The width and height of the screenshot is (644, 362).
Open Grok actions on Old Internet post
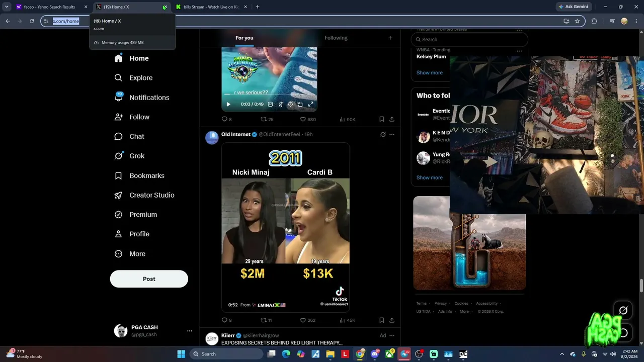click(x=383, y=135)
